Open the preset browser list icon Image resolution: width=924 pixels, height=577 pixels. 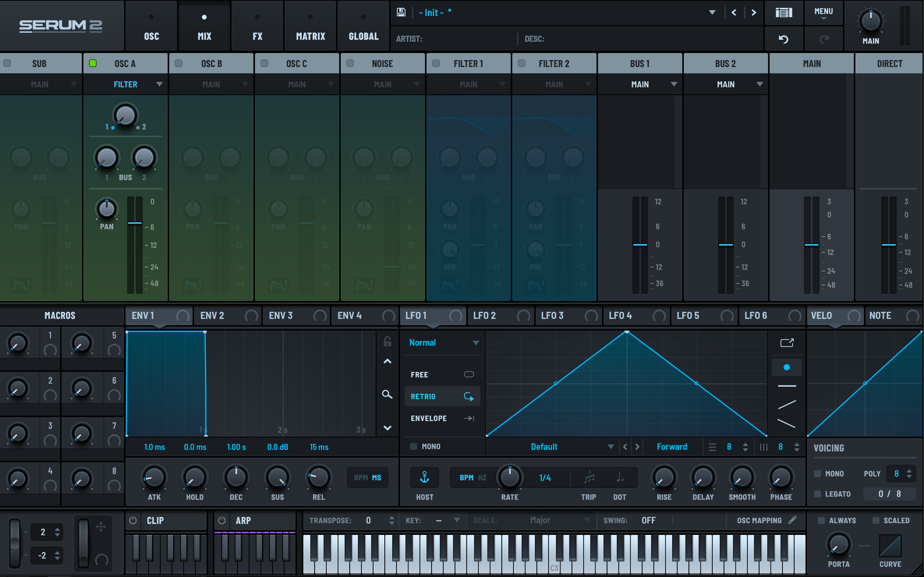point(784,12)
